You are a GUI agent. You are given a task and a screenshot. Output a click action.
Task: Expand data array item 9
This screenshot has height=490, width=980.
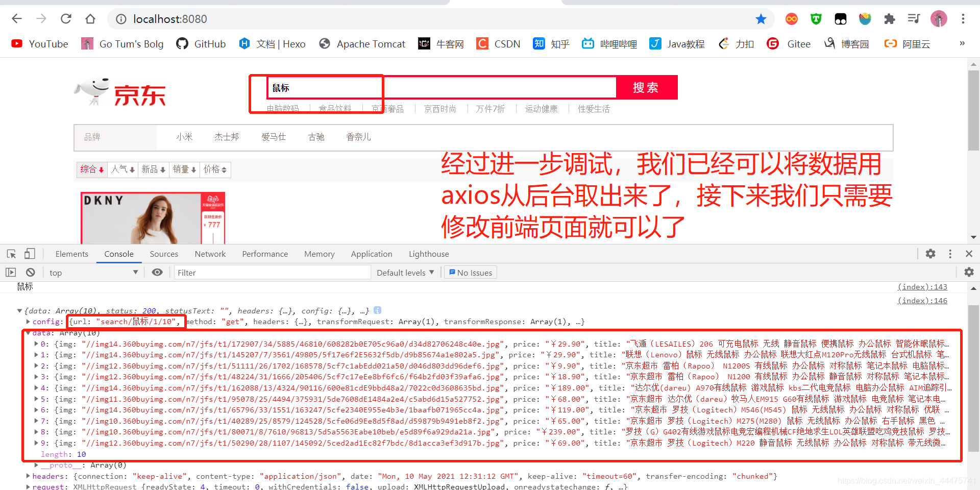click(36, 443)
